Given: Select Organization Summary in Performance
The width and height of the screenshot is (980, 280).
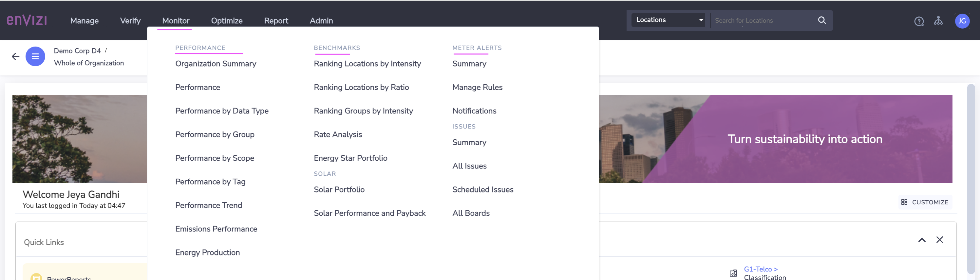Looking at the screenshot, I should [215, 64].
